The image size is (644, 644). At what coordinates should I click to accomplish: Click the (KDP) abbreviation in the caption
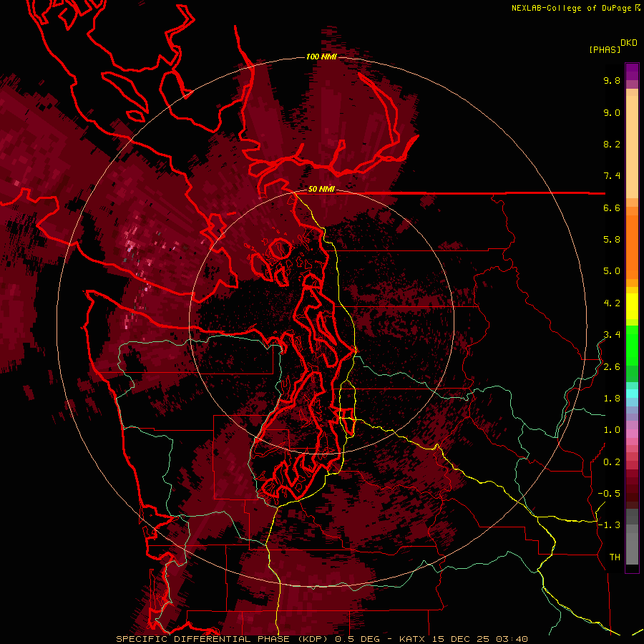coord(313,639)
